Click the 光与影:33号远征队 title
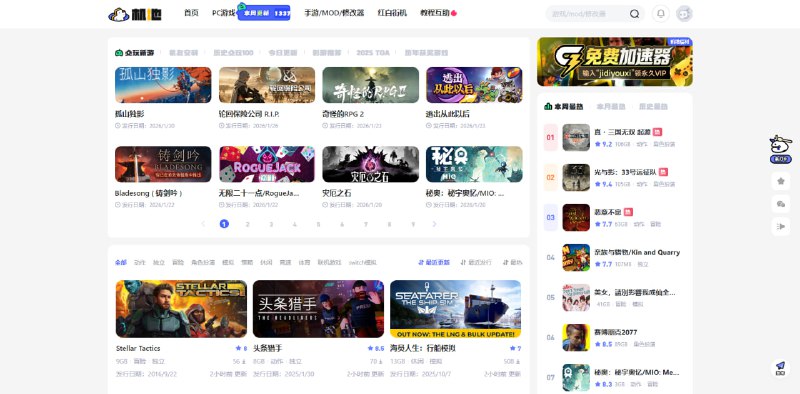 624,172
